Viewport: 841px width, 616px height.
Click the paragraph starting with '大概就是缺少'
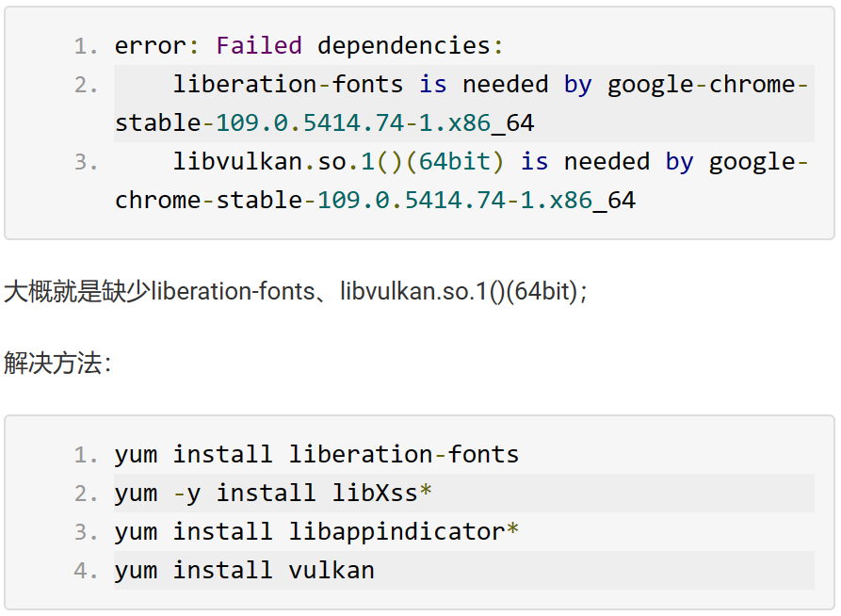coord(296,291)
